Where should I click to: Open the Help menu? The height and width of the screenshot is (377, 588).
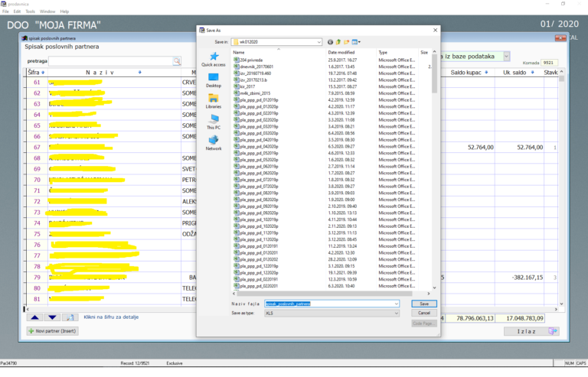pyautogui.click(x=64, y=11)
